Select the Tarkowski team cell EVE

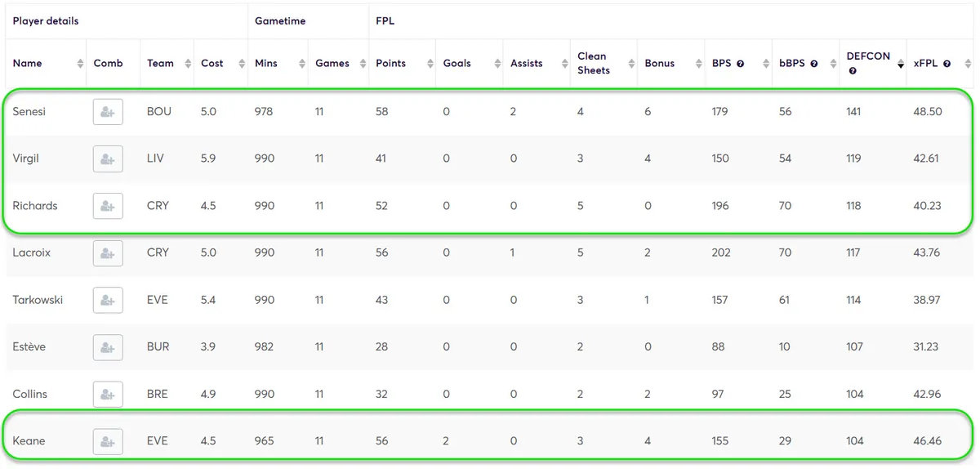(157, 300)
